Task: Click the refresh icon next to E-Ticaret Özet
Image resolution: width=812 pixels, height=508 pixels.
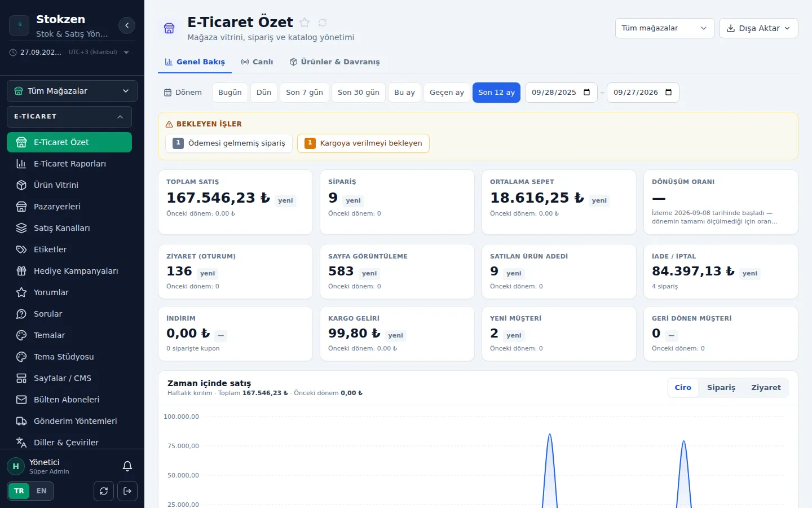Action: (323, 23)
